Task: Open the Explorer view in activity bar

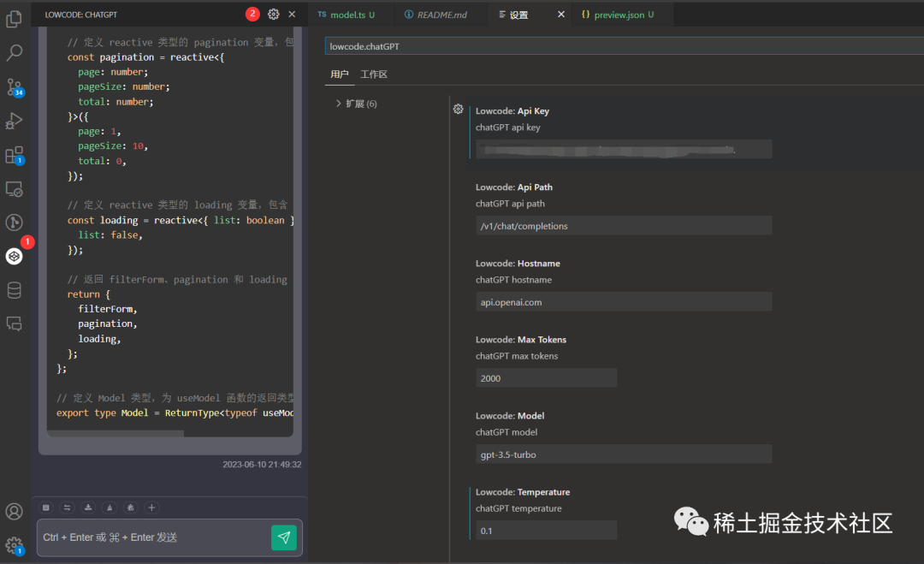Action: click(15, 19)
